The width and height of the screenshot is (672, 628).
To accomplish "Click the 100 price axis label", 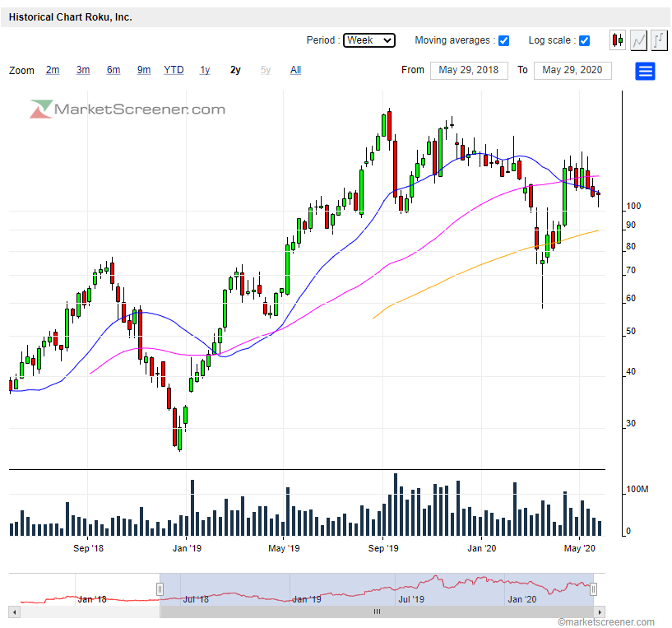I will [x=633, y=207].
